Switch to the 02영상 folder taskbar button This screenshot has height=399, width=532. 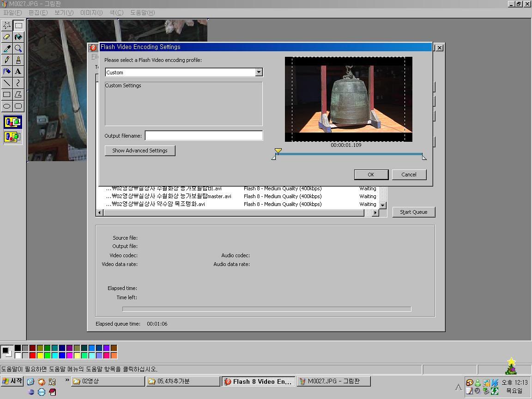click(108, 381)
